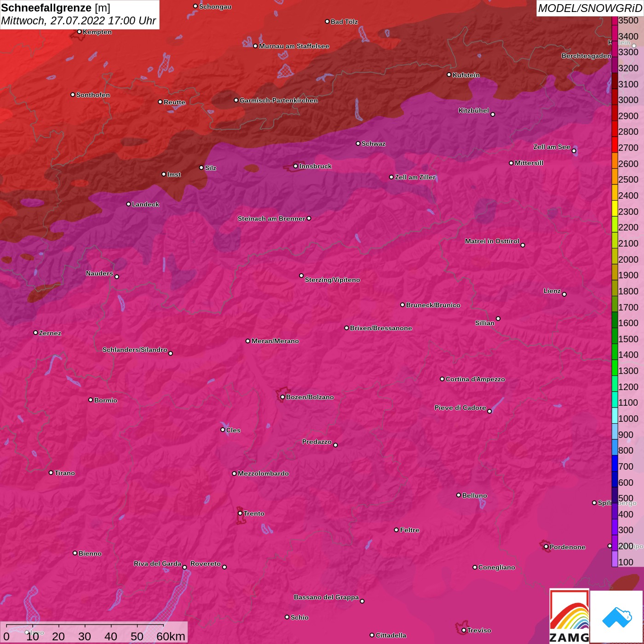Click the Landeck label
Image resolution: width=644 pixels, height=644 pixels.
pos(145,204)
